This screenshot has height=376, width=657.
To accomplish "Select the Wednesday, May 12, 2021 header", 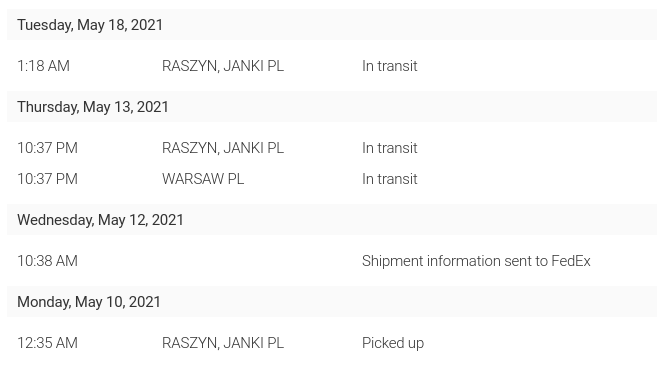I will 100,220.
